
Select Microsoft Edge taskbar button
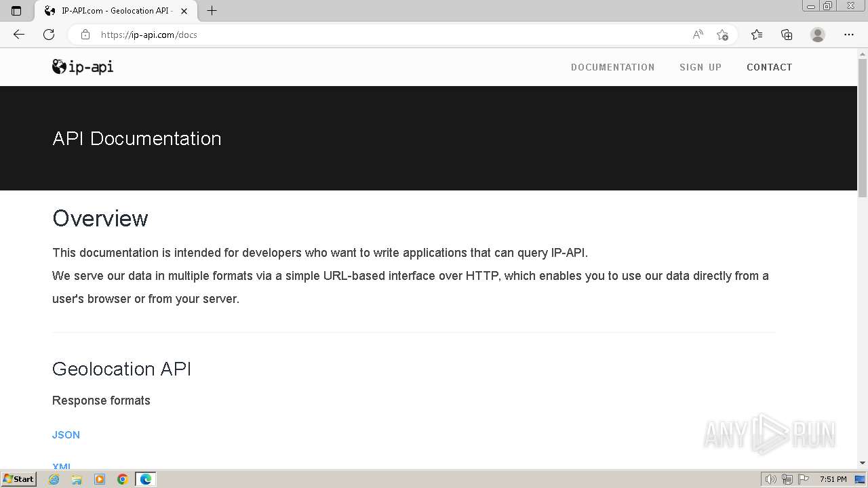(x=146, y=479)
